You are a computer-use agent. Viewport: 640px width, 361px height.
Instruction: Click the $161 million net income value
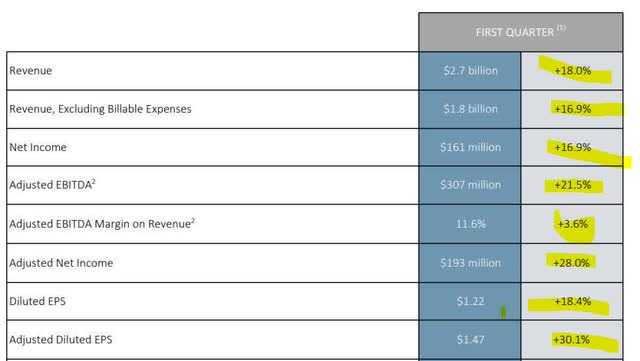471,147
